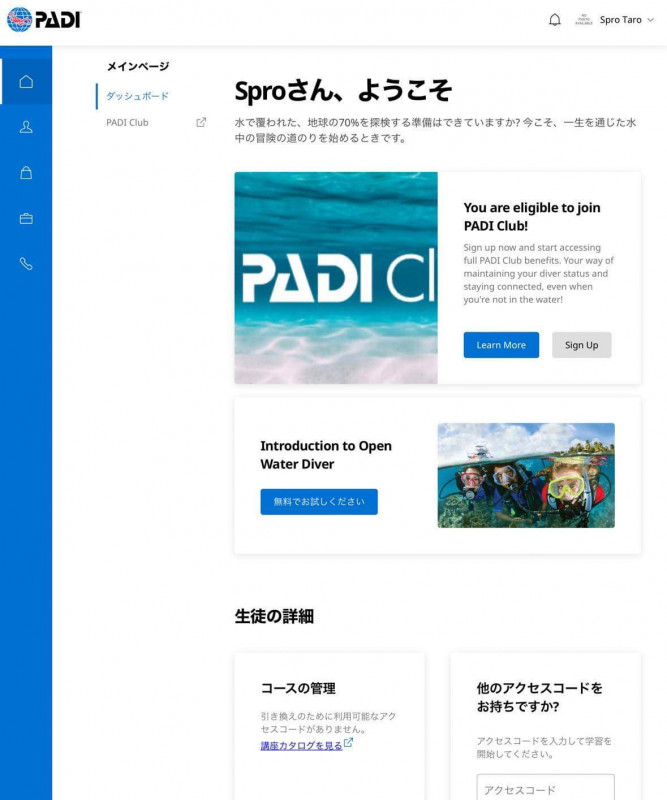Viewport: 667px width, 800px height.
Task: Open the shopping bag icon in sidebar
Action: pos(26,172)
